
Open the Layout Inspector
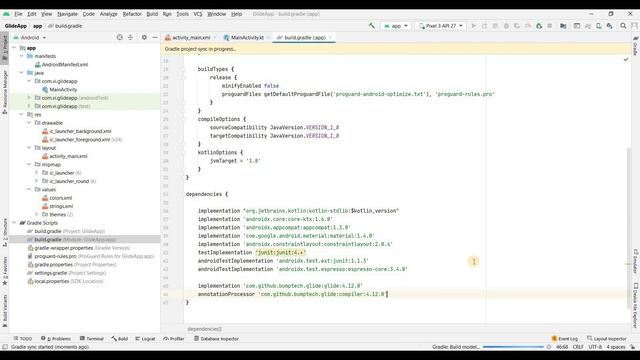607,338
